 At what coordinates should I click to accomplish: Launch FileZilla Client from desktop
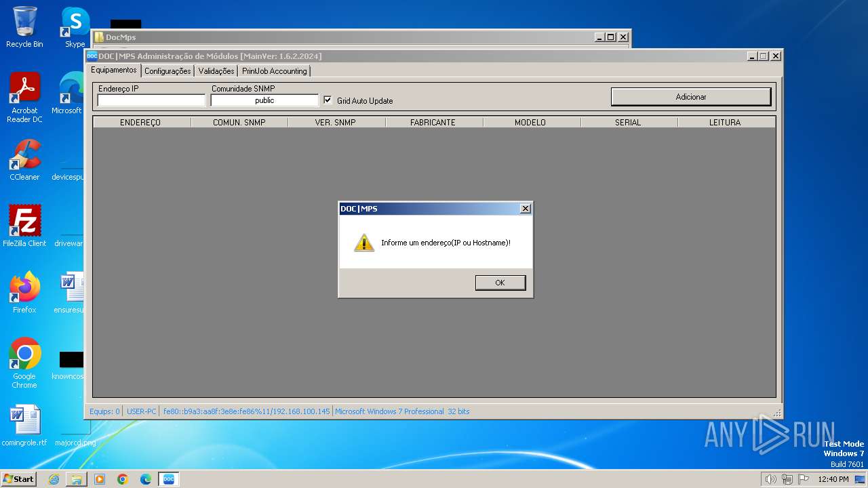point(24,226)
